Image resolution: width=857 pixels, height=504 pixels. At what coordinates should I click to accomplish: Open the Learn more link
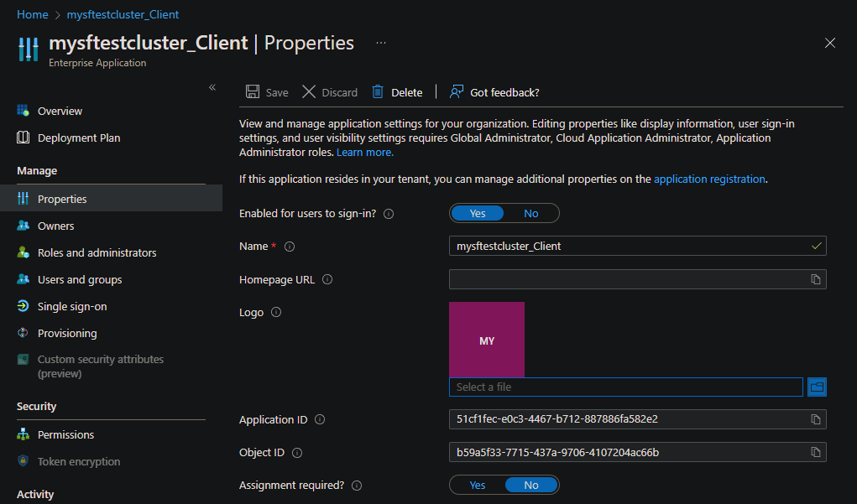[x=364, y=153]
